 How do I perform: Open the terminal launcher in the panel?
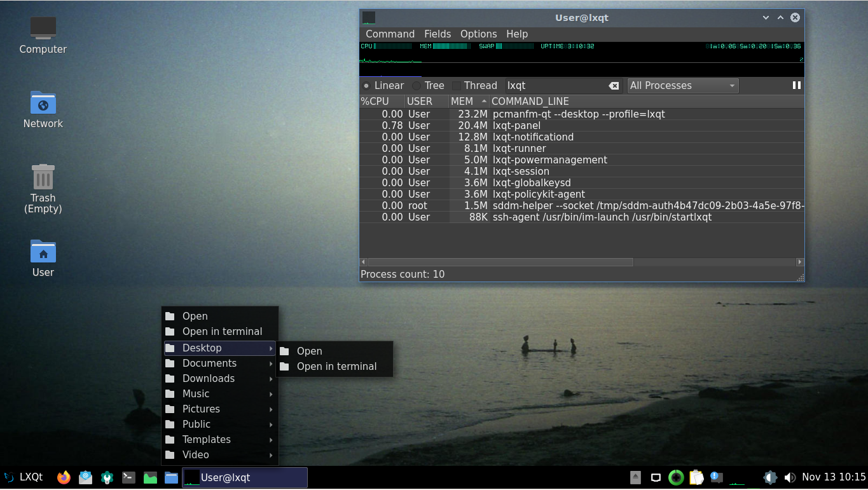tap(128, 477)
